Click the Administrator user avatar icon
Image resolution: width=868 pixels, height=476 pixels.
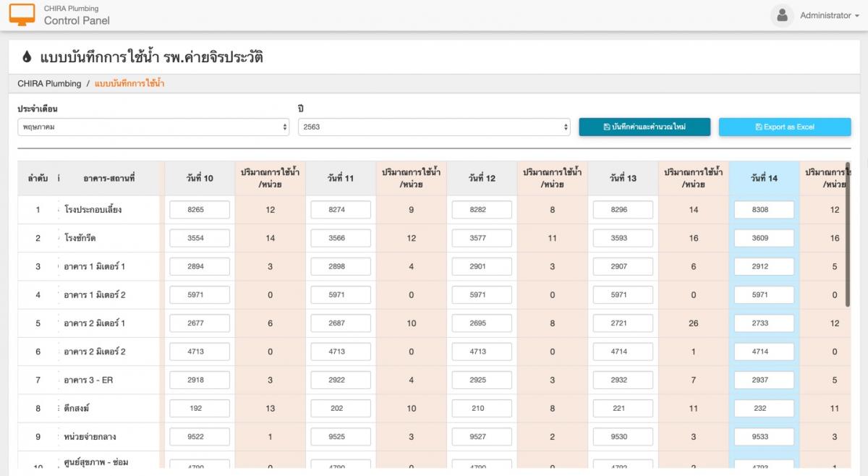coord(782,15)
